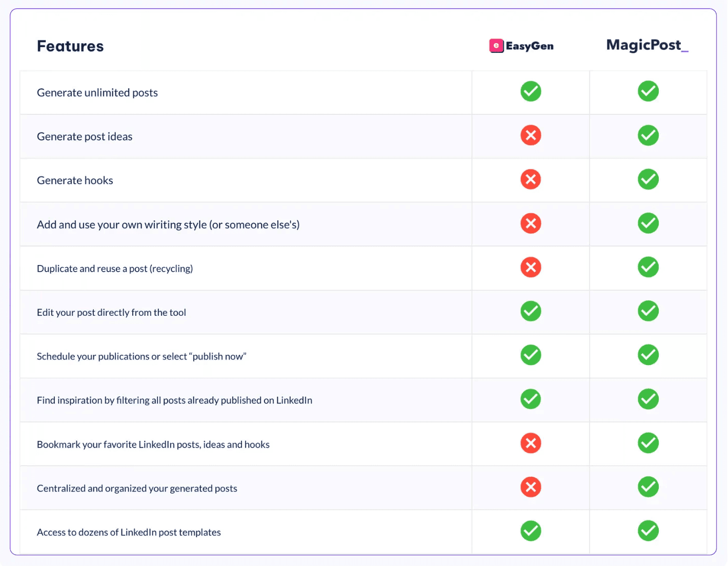Viewport: 728px width, 566px height.
Task: Select the text 'Generate hooks'
Action: (x=75, y=180)
